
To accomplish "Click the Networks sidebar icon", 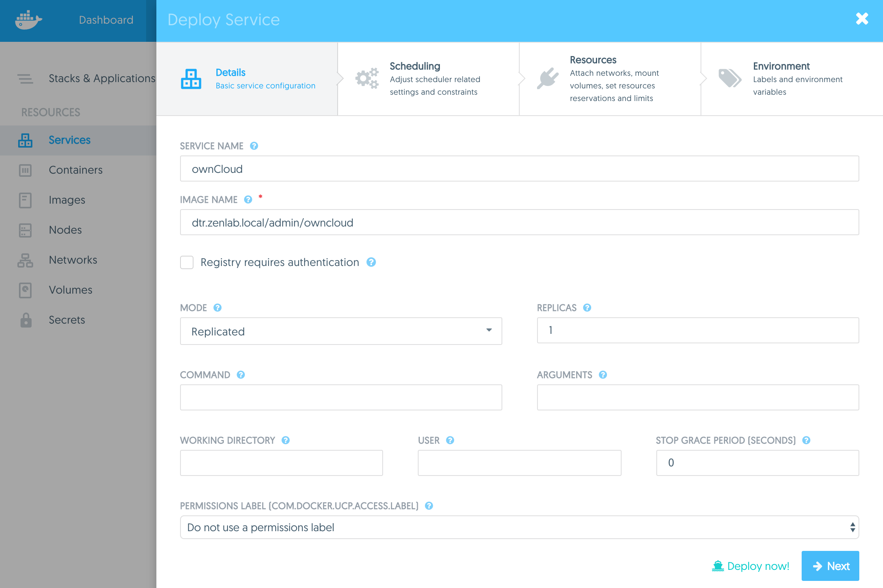I will pos(25,260).
